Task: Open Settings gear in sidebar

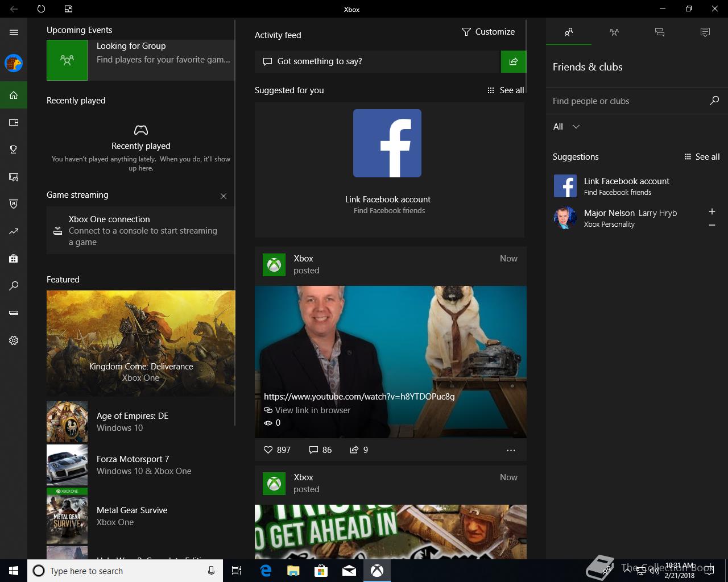Action: (x=14, y=340)
